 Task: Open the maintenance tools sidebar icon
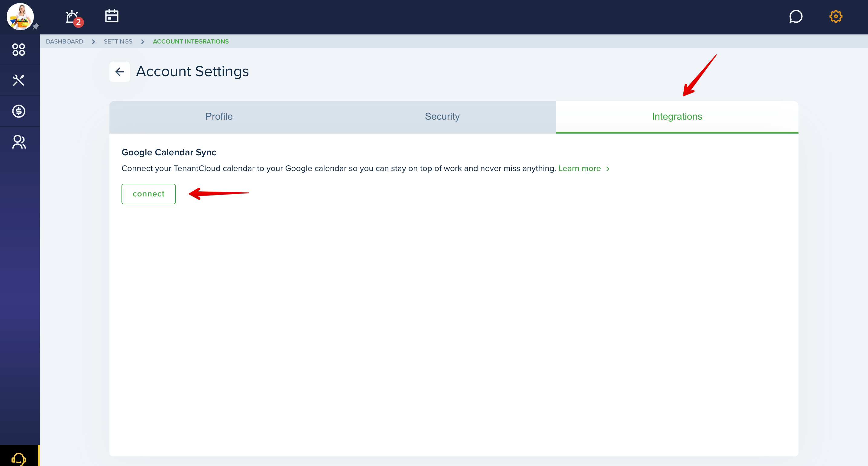[18, 80]
